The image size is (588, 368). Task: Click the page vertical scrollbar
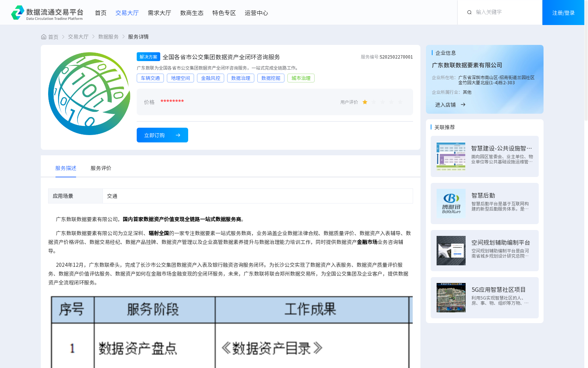586,61
